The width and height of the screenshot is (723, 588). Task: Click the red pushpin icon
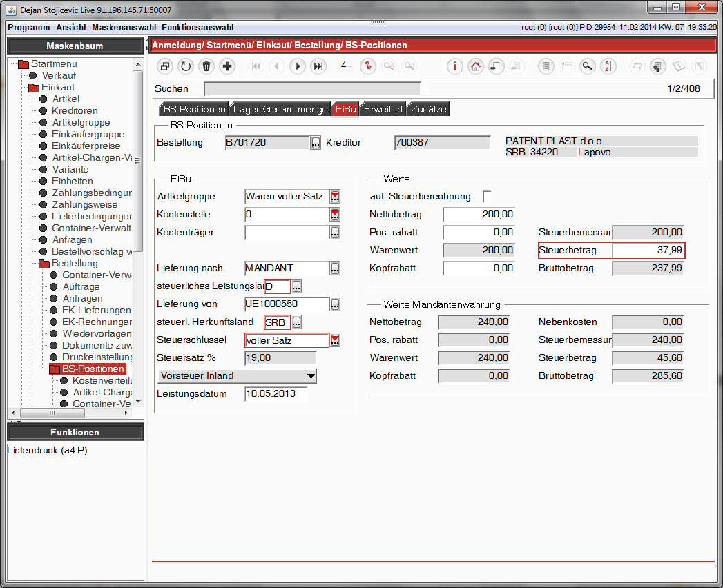click(x=368, y=66)
